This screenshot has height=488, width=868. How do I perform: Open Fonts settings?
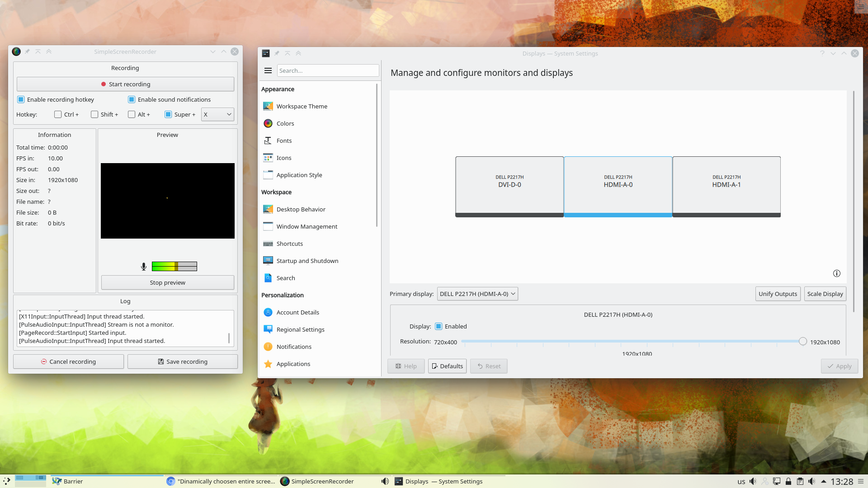283,141
